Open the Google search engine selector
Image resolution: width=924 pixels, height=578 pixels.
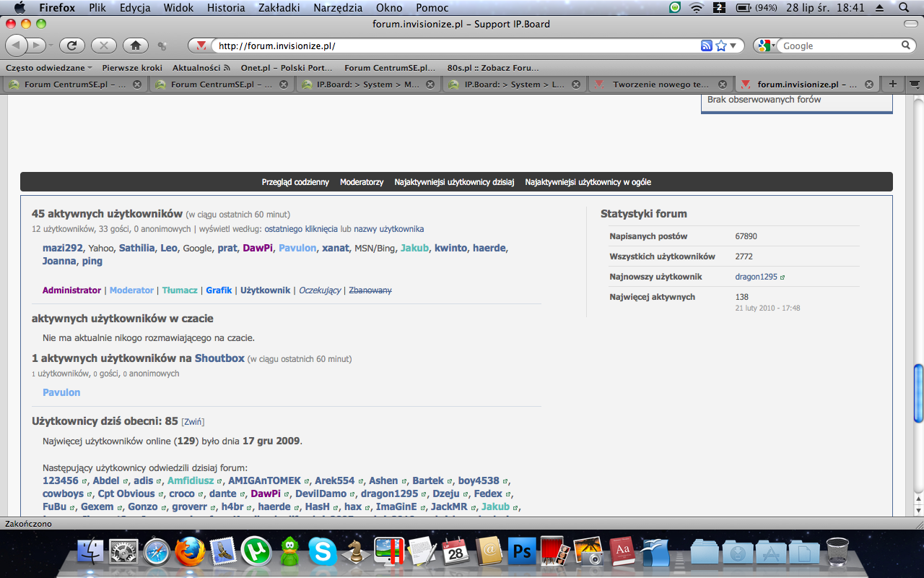[767, 46]
